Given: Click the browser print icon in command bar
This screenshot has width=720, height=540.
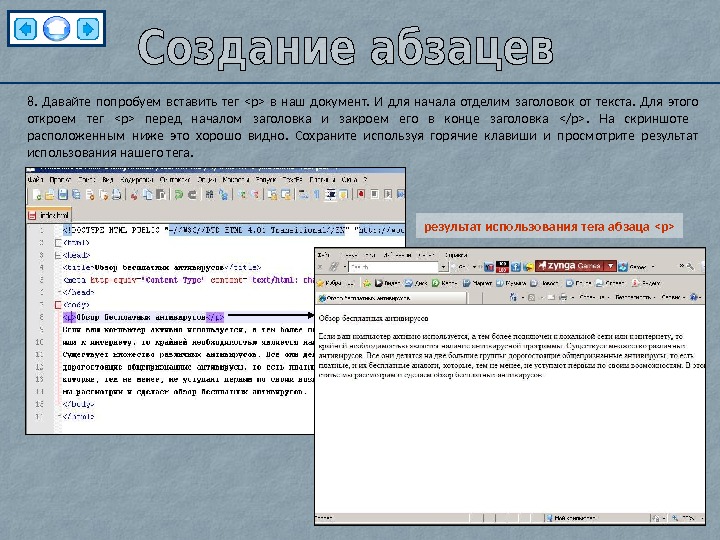Looking at the screenshot, I should pos(563,298).
